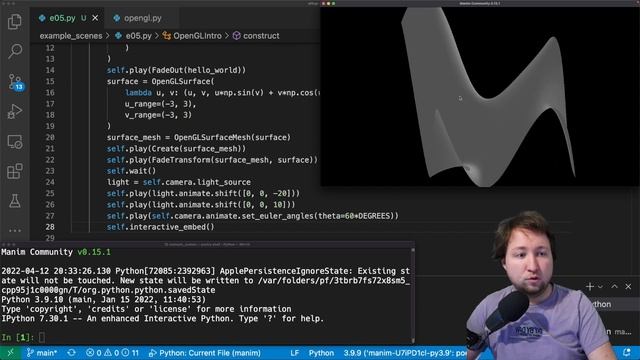Maximize the panel with the caret icon

coord(614,287)
